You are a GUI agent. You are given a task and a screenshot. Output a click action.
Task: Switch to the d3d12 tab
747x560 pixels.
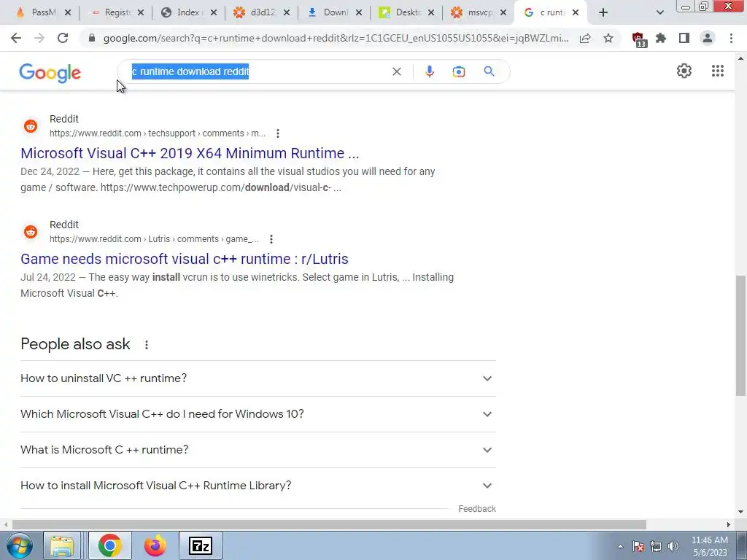261,12
